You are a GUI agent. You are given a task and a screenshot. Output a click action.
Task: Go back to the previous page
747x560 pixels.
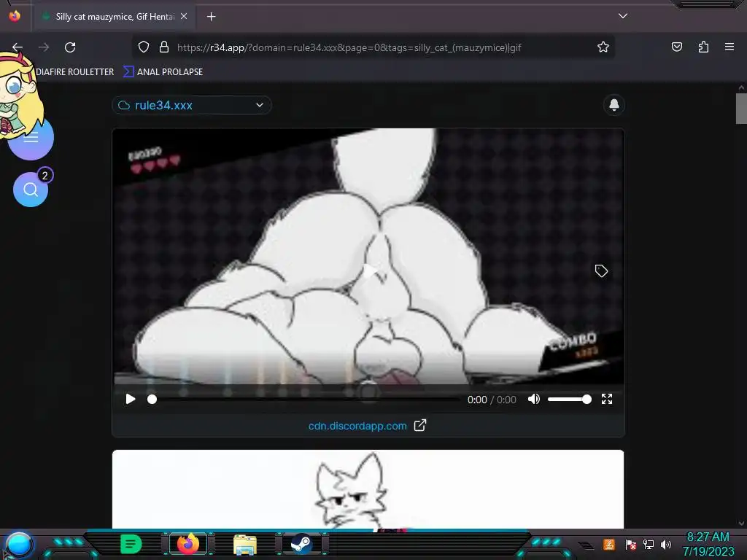18,47
